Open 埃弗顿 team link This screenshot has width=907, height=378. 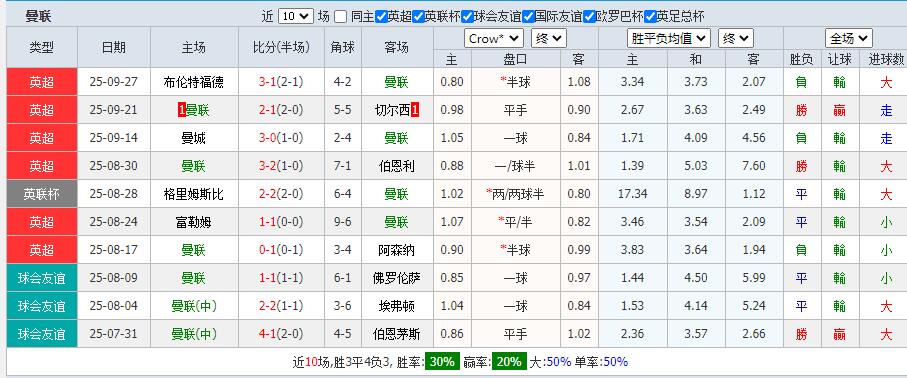click(x=397, y=306)
